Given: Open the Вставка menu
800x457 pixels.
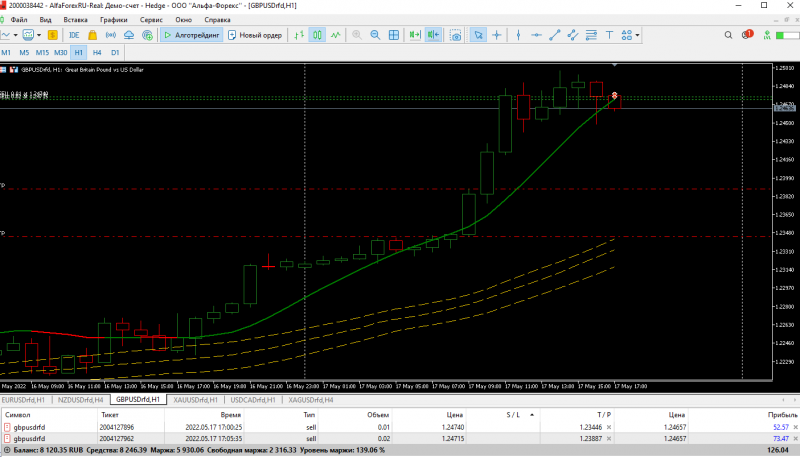Looking at the screenshot, I should tap(76, 20).
